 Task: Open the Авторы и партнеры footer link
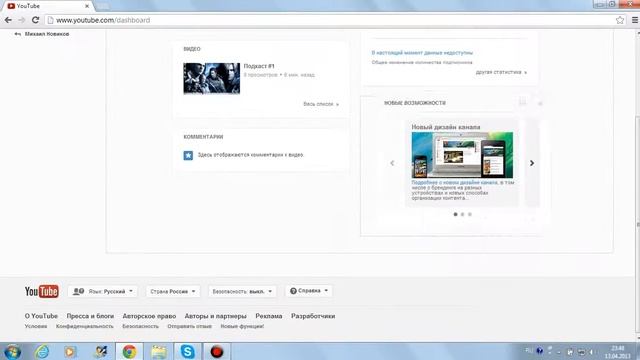(x=216, y=316)
